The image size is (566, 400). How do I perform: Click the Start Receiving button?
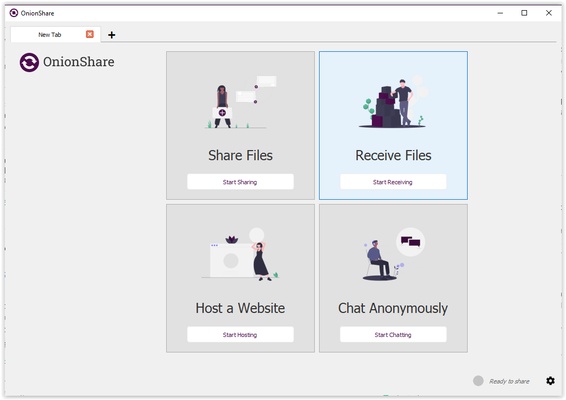pos(393,182)
